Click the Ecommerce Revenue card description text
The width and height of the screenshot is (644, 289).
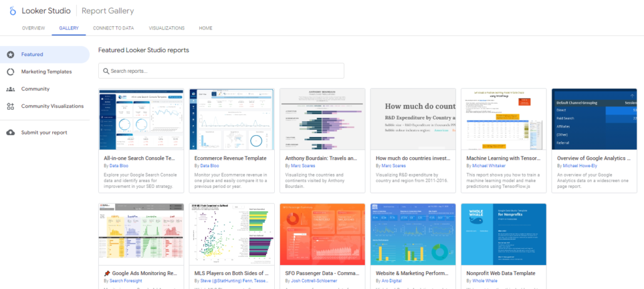click(231, 180)
